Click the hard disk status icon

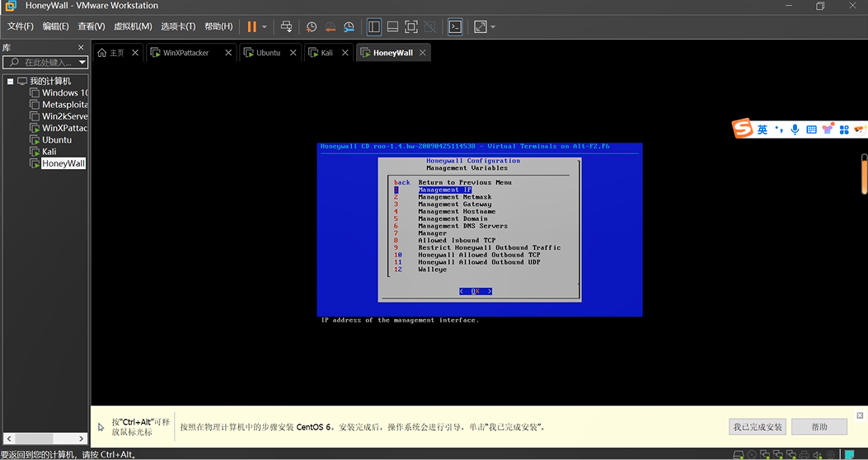(x=738, y=455)
